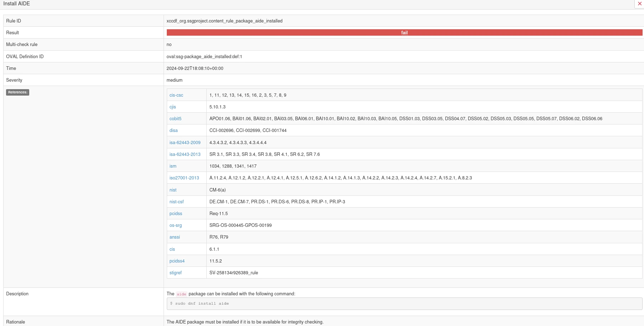This screenshot has height=326, width=644.
Task: Click the References label badge
Action: click(x=17, y=92)
